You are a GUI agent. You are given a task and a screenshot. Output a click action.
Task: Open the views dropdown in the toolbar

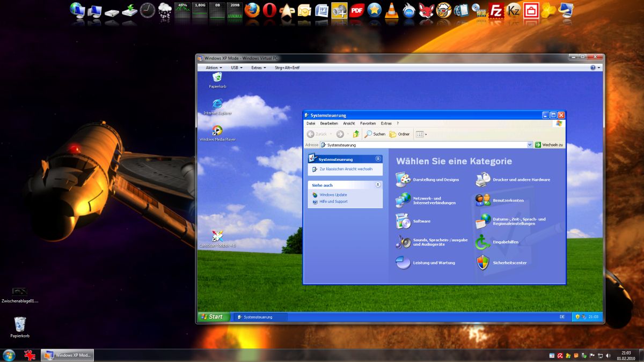coord(421,134)
